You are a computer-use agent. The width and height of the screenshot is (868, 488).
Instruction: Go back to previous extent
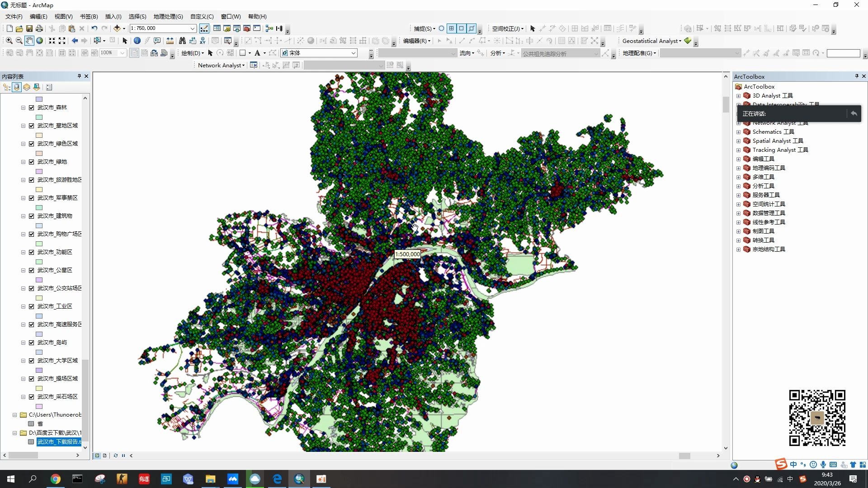coord(75,41)
